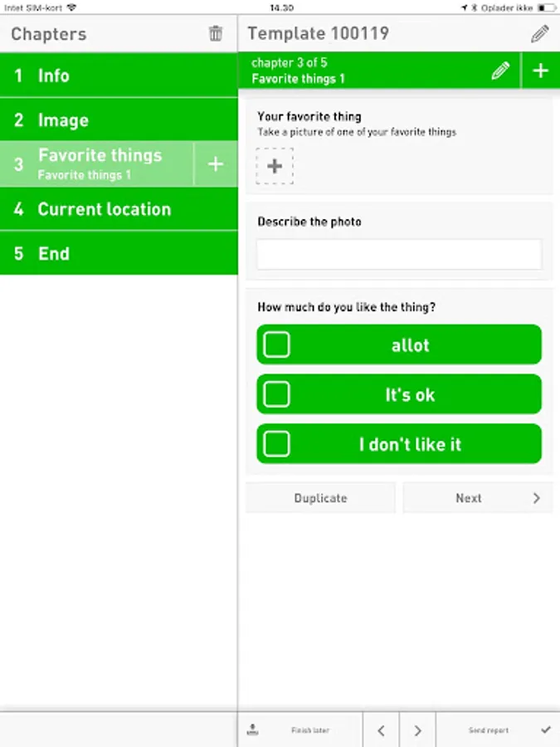Open the End chapter

coord(119,254)
